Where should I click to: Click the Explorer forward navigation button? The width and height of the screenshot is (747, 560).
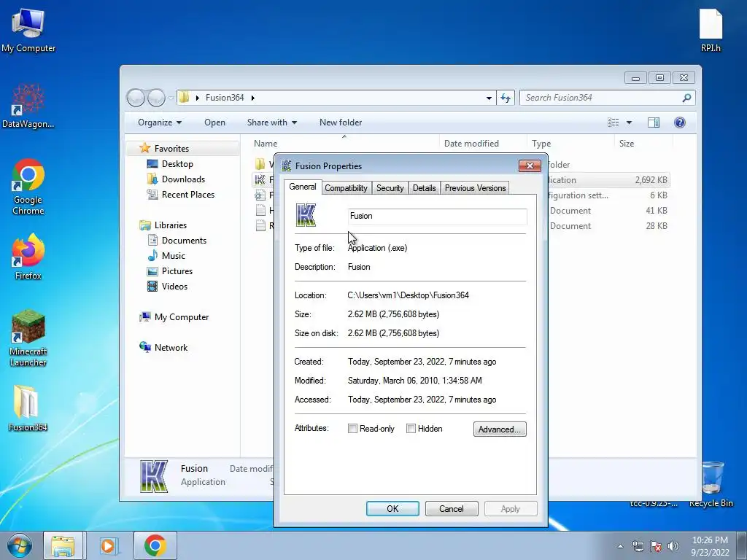coord(156,98)
